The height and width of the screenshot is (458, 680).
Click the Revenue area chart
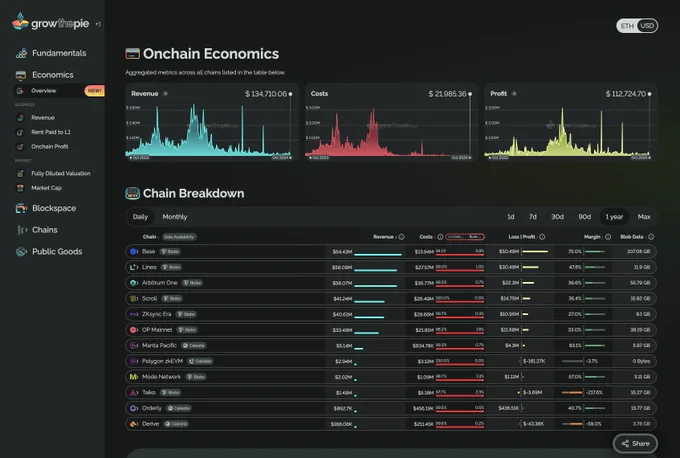click(x=208, y=129)
